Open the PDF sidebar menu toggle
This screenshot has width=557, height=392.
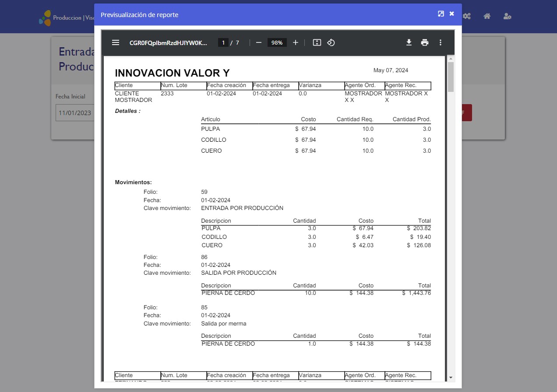116,42
